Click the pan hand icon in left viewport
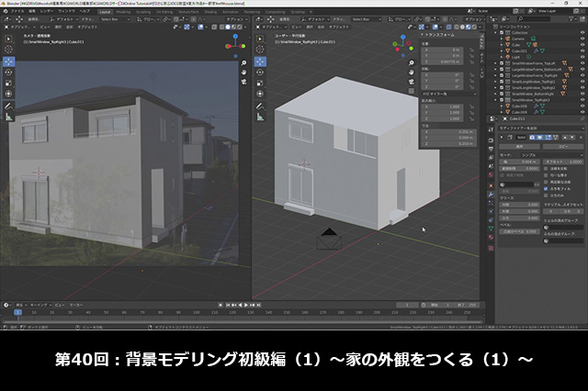Screen dimensions: 588x391 click(243, 73)
